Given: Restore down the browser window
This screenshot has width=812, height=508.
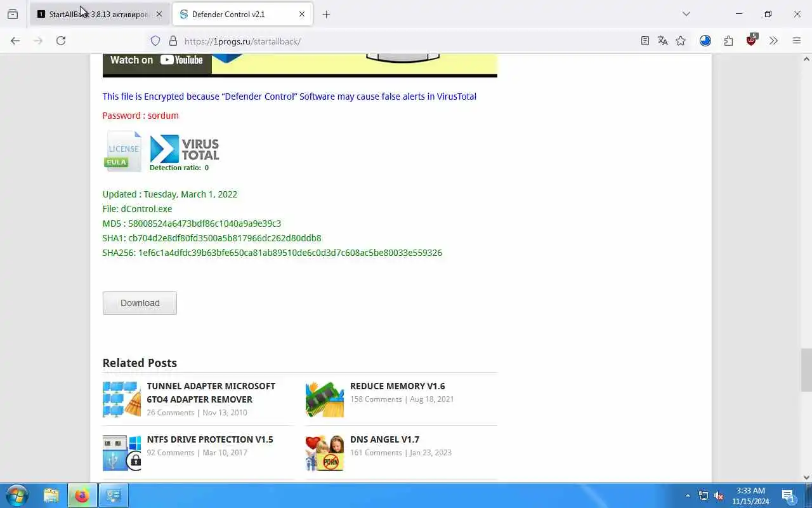Looking at the screenshot, I should (768, 14).
